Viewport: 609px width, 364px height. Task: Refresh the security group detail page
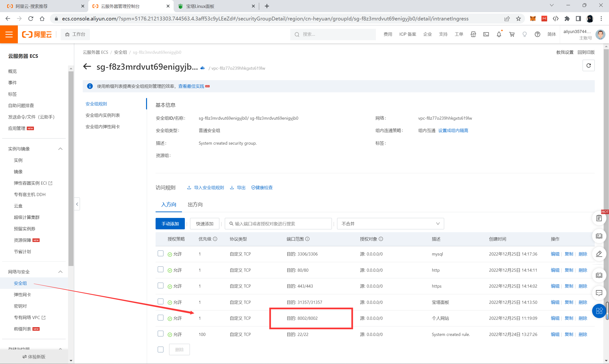coord(588,65)
